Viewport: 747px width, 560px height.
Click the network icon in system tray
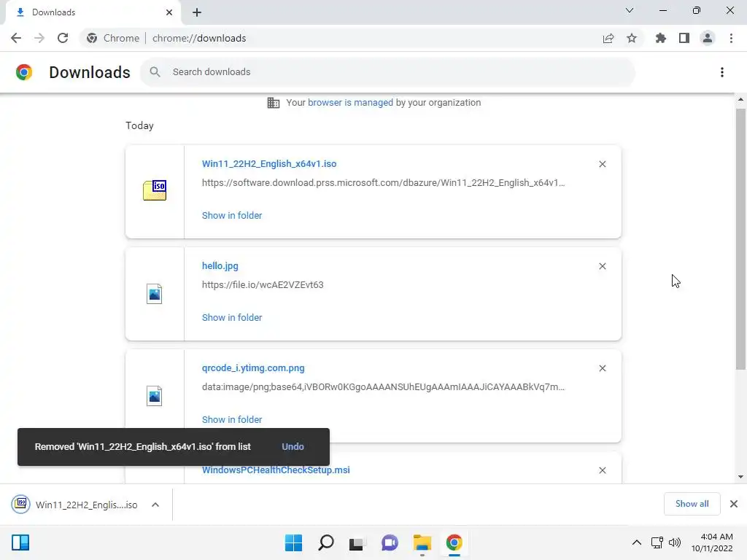(x=657, y=542)
